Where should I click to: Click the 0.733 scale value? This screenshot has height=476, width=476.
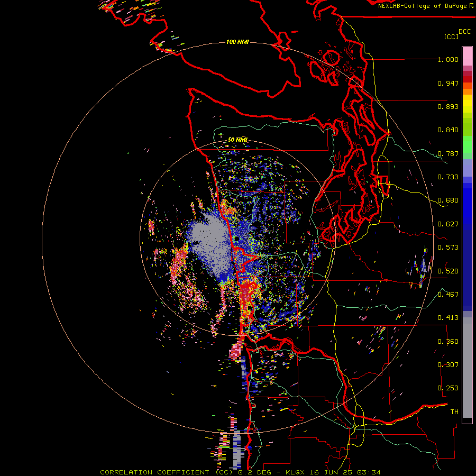click(x=448, y=177)
